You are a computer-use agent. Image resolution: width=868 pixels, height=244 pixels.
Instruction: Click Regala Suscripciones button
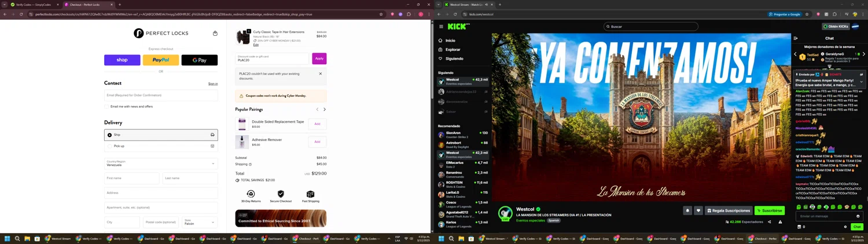point(729,210)
